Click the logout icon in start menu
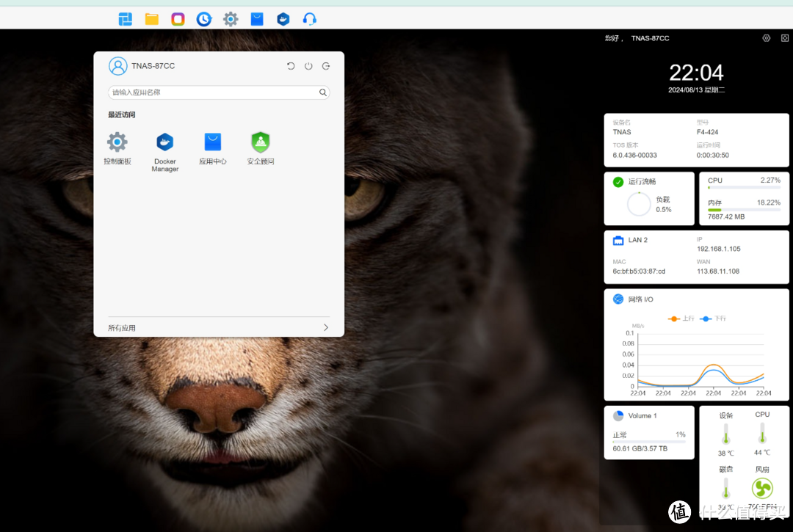Image resolution: width=793 pixels, height=532 pixels. (326, 66)
